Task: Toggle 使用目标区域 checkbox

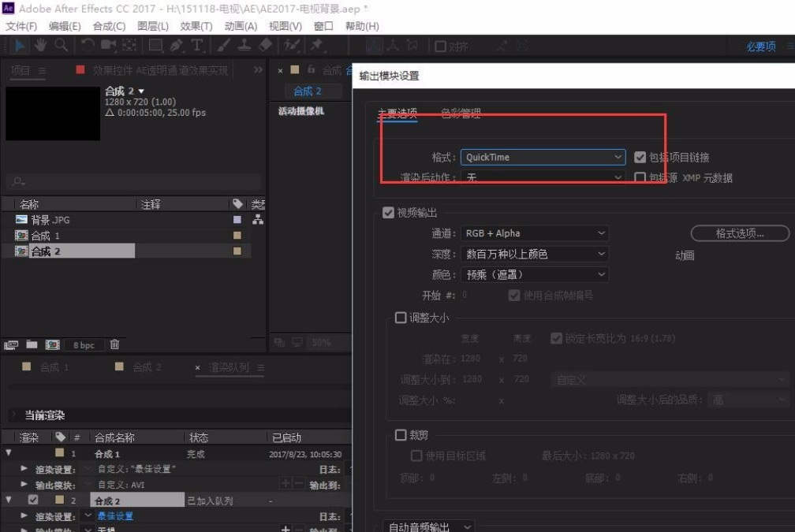Action: tap(416, 456)
